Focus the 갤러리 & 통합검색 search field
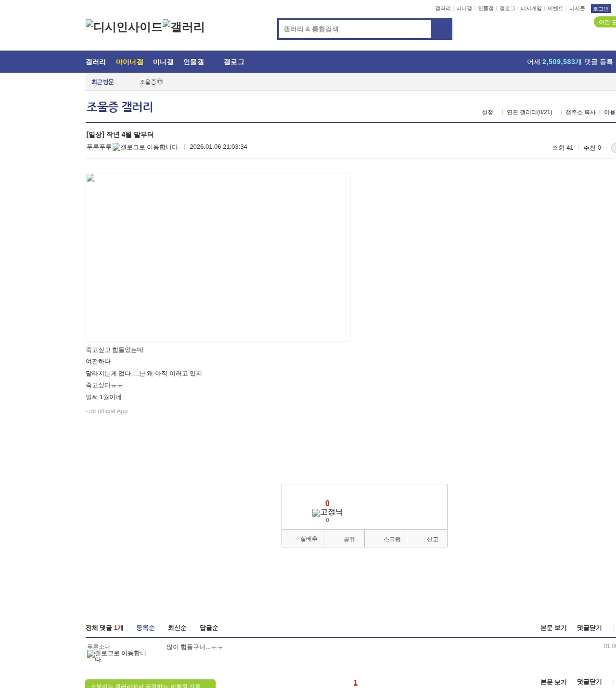This screenshot has height=688, width=616. [x=355, y=29]
